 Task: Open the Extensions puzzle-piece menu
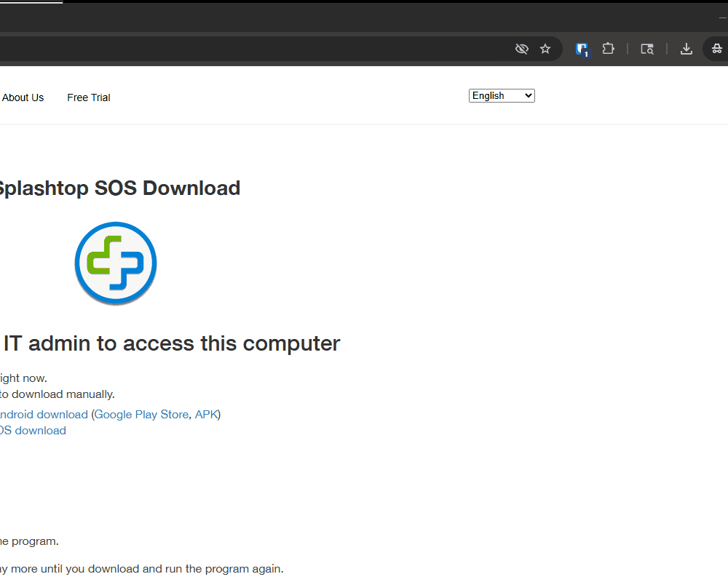[608, 49]
